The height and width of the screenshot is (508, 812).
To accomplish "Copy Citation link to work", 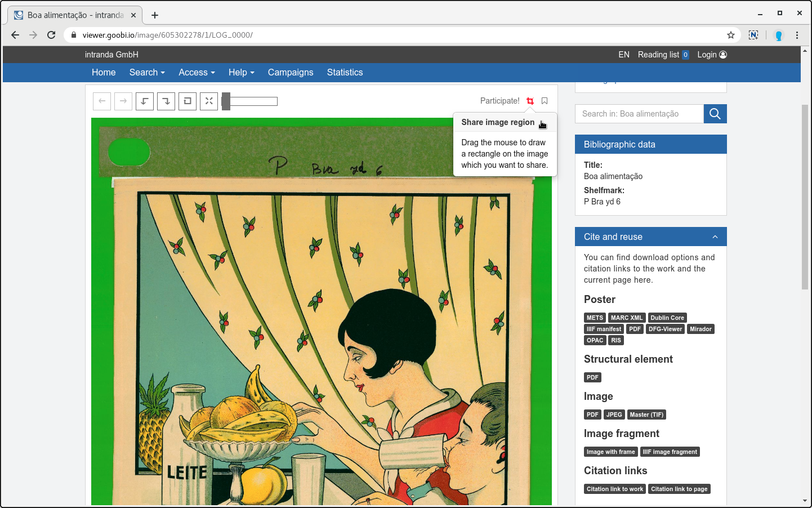I will tap(615, 489).
